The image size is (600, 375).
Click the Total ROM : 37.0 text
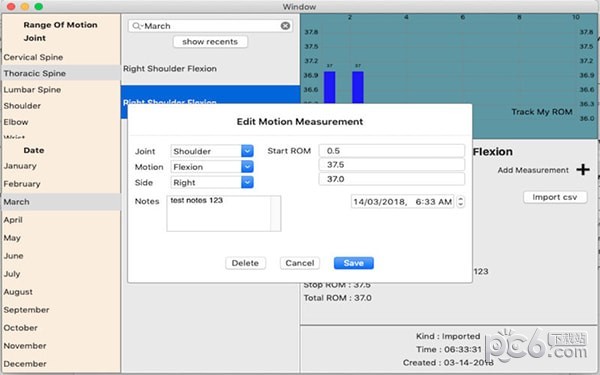(338, 298)
